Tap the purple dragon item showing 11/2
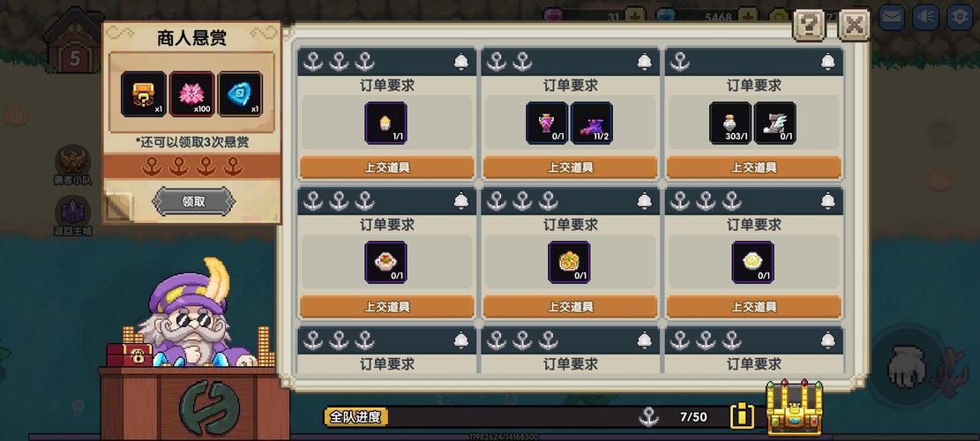Image resolution: width=980 pixels, height=441 pixels. (x=592, y=123)
